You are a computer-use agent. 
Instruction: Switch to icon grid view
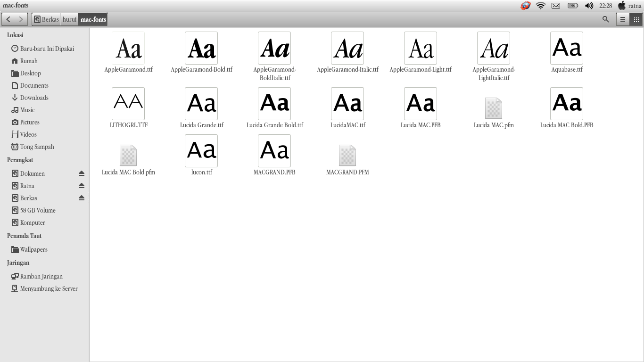tap(636, 19)
